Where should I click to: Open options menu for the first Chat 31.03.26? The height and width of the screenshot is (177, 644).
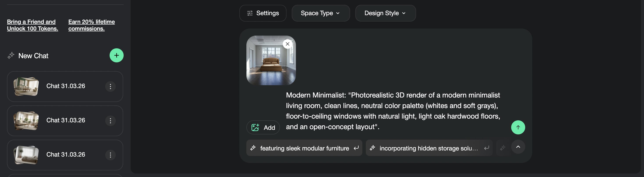[110, 86]
